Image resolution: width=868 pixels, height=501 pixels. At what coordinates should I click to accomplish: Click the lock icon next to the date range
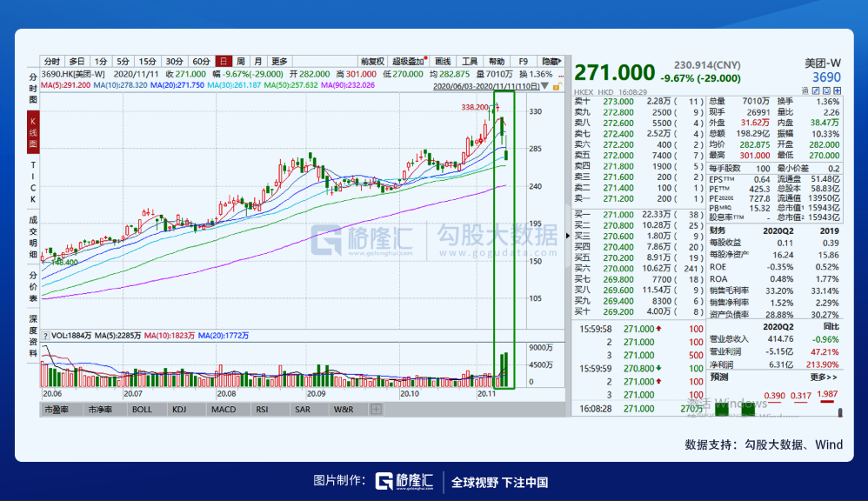557,86
